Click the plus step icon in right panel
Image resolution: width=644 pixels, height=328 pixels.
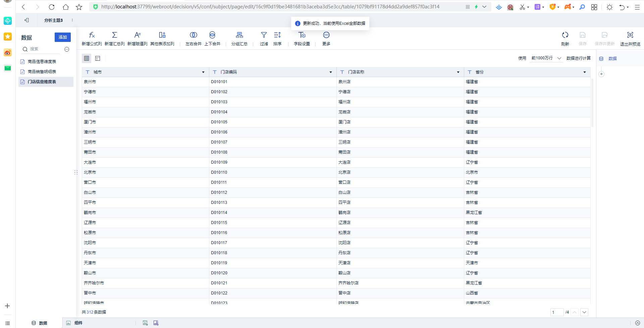tap(601, 74)
